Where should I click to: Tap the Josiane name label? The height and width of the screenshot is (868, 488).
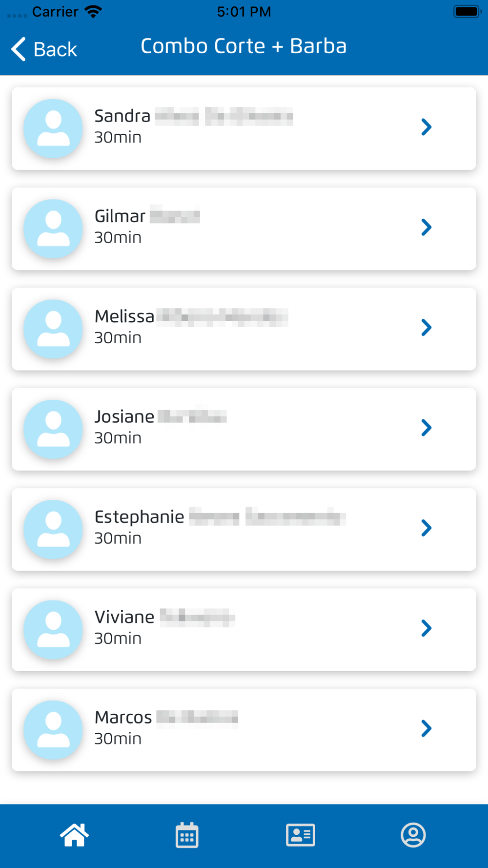[x=124, y=416]
